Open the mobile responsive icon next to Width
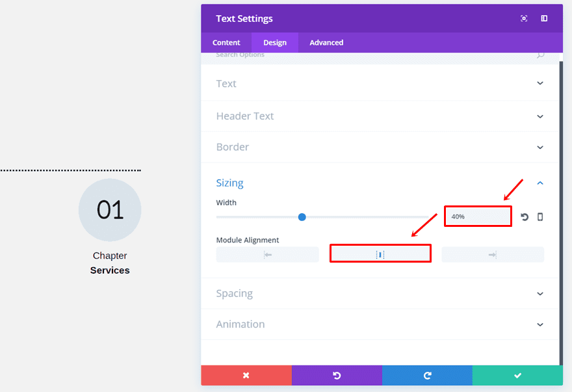 [x=540, y=216]
